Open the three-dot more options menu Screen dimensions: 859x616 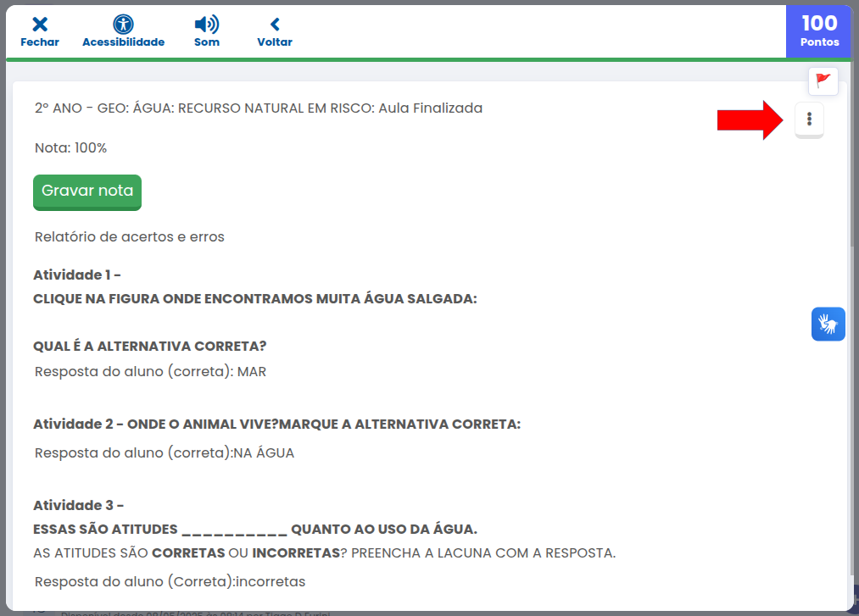pos(809,119)
